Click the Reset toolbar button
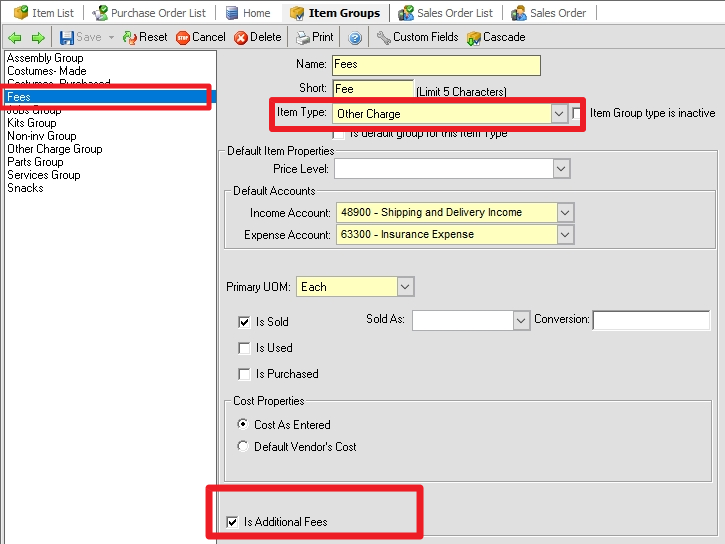Image resolution: width=725 pixels, height=544 pixels. click(145, 37)
